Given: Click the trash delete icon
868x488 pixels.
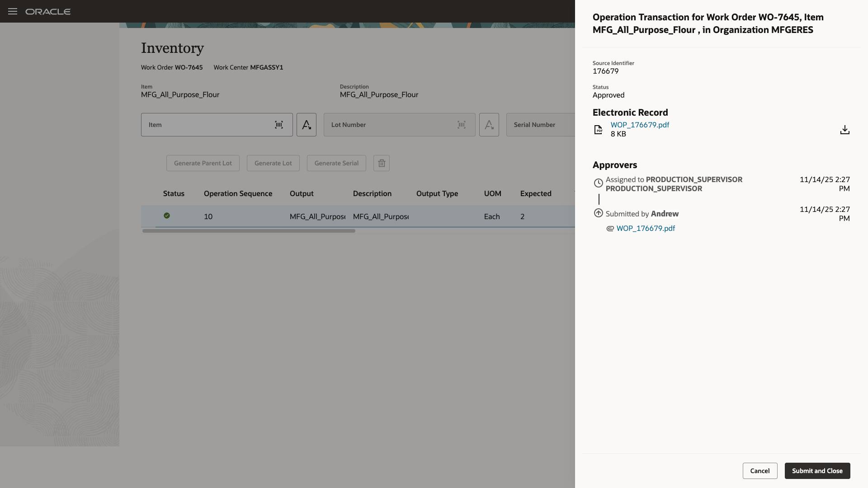Looking at the screenshot, I should tap(382, 163).
